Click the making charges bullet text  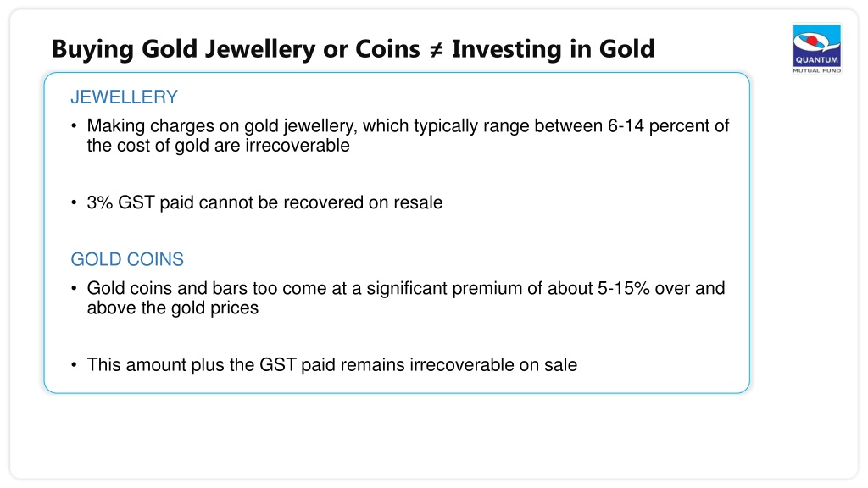coord(408,136)
